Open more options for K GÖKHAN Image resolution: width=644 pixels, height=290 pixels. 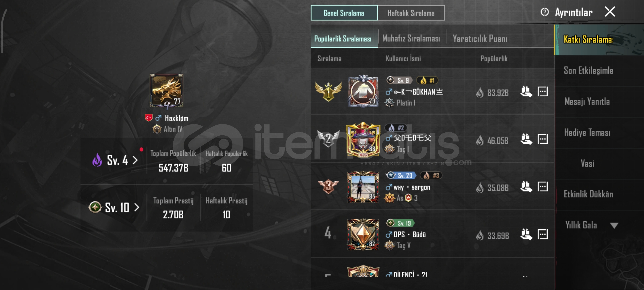click(543, 92)
